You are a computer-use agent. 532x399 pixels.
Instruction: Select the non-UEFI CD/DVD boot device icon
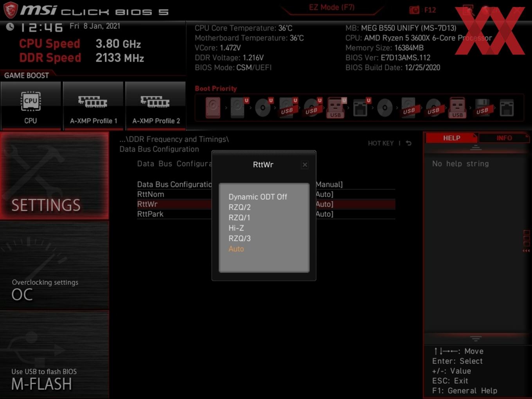click(385, 108)
